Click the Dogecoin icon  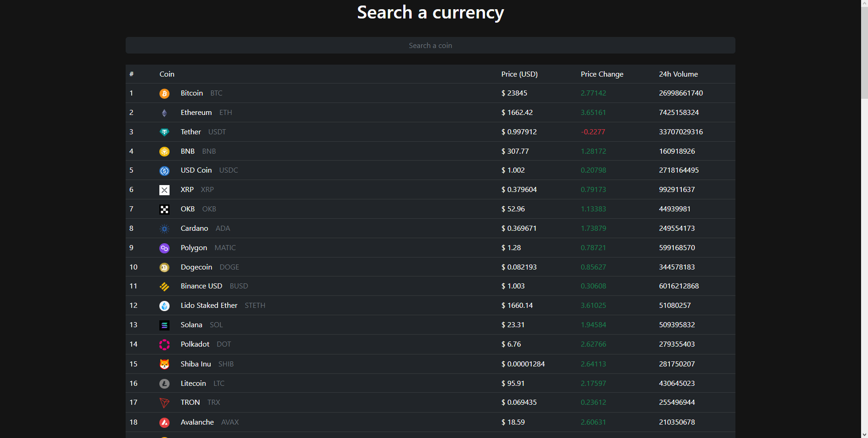(164, 267)
